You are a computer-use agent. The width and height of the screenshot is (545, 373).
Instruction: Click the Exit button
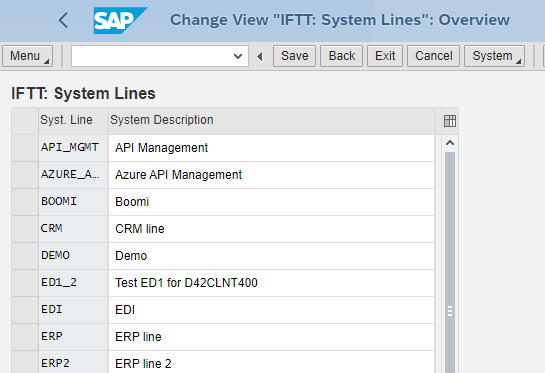[385, 56]
